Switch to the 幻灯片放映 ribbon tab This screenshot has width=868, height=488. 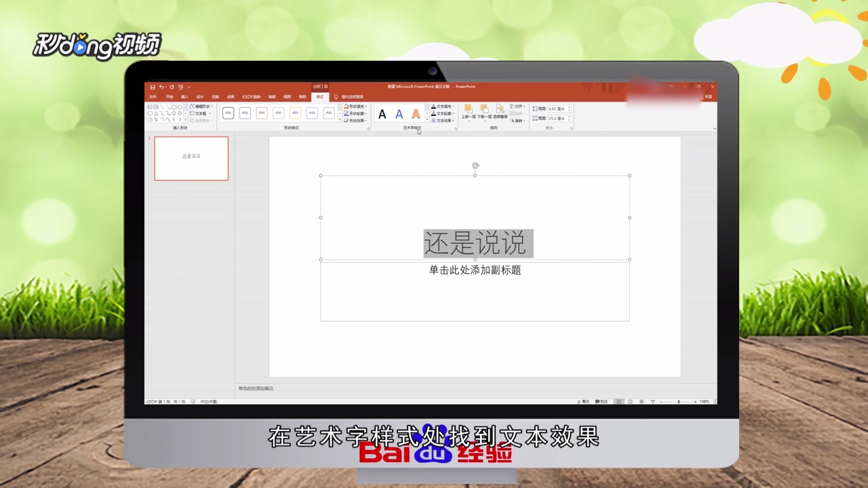pyautogui.click(x=251, y=97)
